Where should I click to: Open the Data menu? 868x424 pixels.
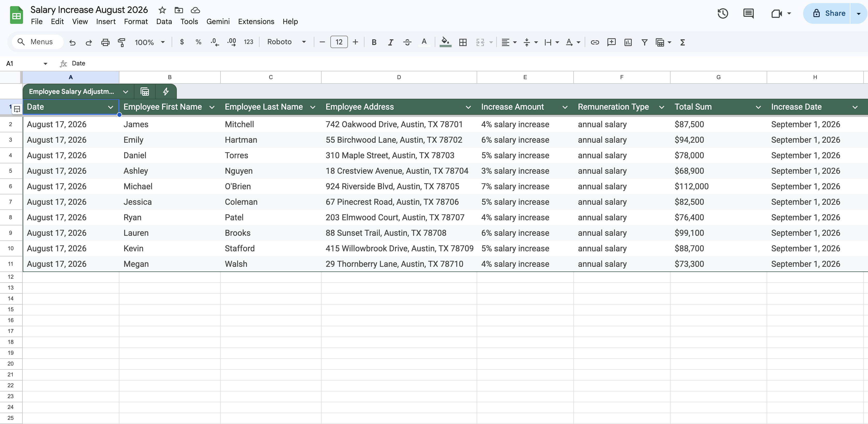click(x=164, y=21)
